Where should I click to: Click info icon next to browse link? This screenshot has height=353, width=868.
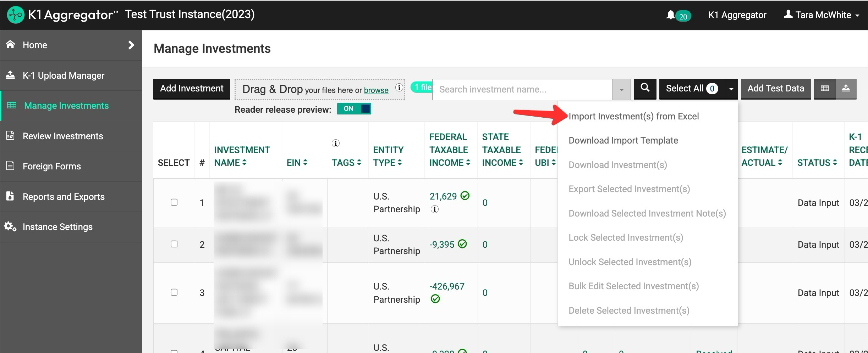[x=399, y=88]
